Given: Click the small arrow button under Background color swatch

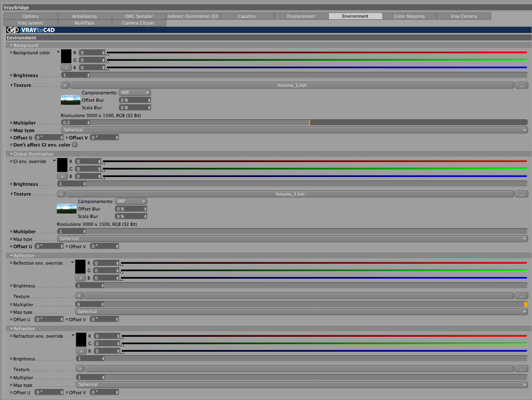Looking at the screenshot, I should [66, 68].
